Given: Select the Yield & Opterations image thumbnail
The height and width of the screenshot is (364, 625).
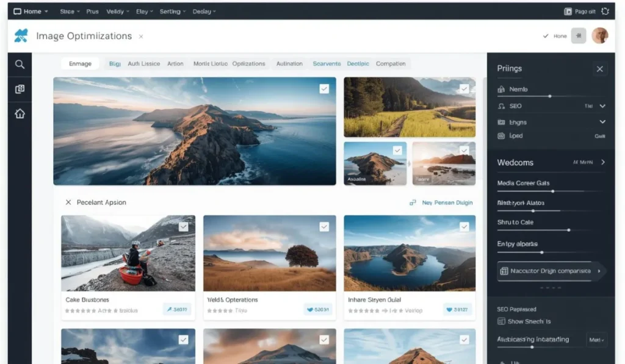Looking at the screenshot, I should (x=269, y=253).
